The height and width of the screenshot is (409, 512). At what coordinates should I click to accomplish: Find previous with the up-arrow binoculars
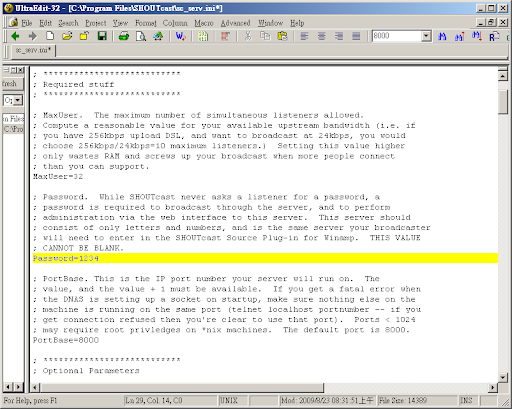(460, 36)
